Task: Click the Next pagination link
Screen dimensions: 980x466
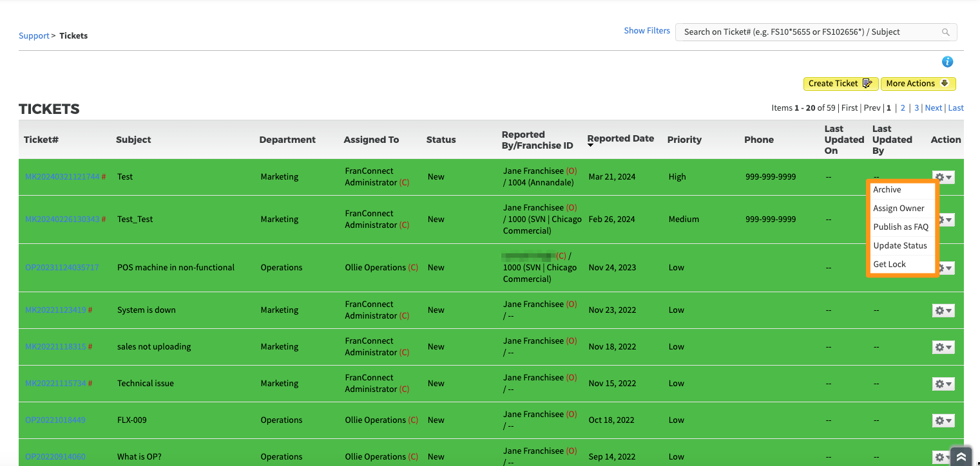Action: [x=934, y=108]
